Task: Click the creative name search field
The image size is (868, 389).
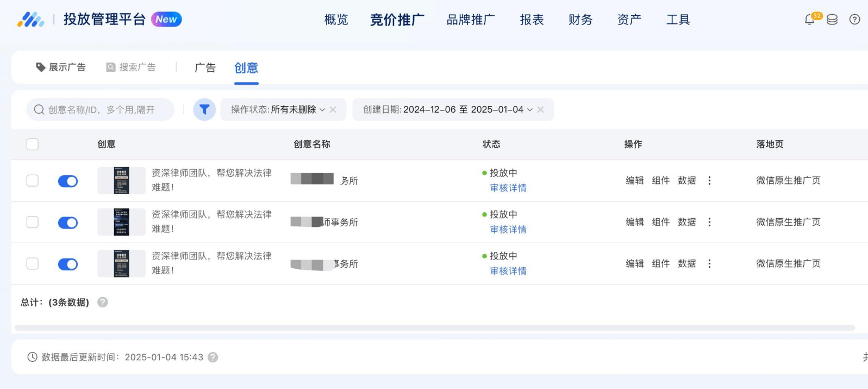Action: point(103,110)
